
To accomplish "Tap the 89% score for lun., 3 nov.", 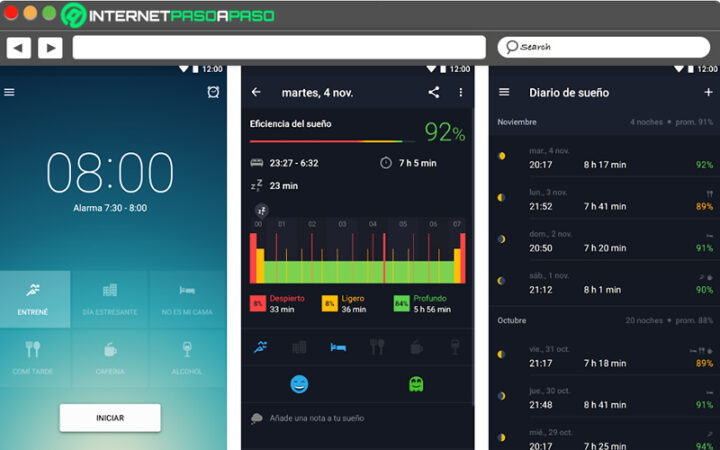I will tap(704, 207).
